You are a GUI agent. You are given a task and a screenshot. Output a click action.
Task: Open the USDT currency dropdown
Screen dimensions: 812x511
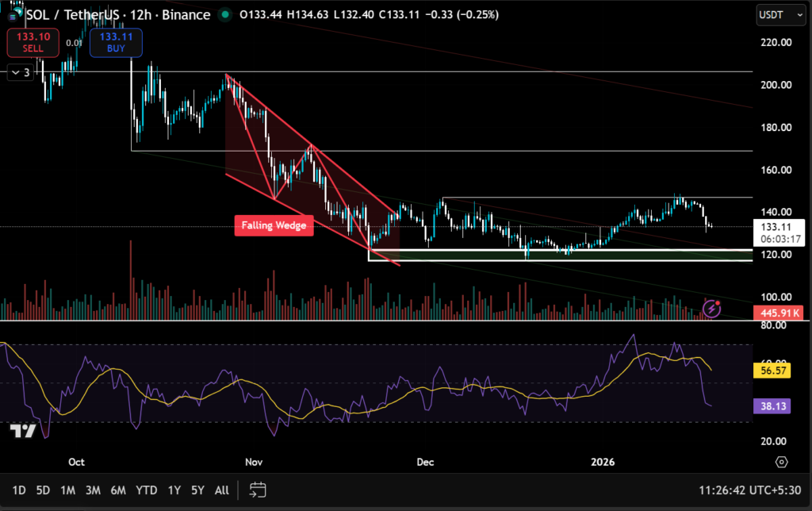tap(780, 14)
